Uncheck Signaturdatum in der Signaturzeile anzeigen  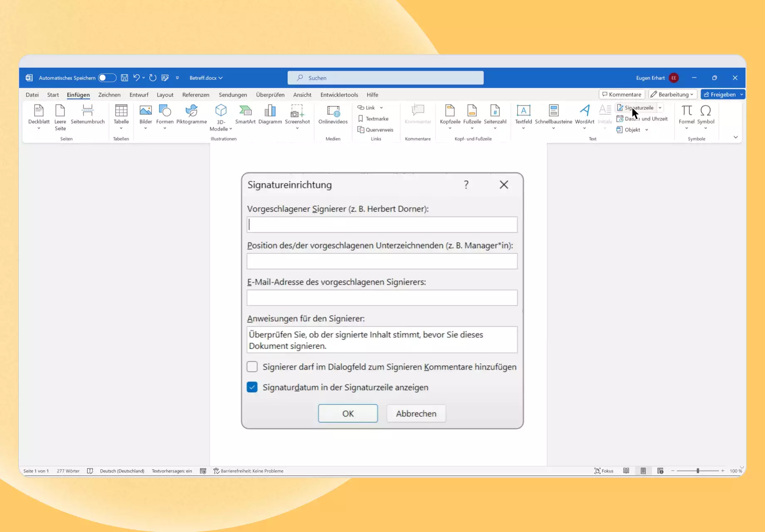coord(252,387)
